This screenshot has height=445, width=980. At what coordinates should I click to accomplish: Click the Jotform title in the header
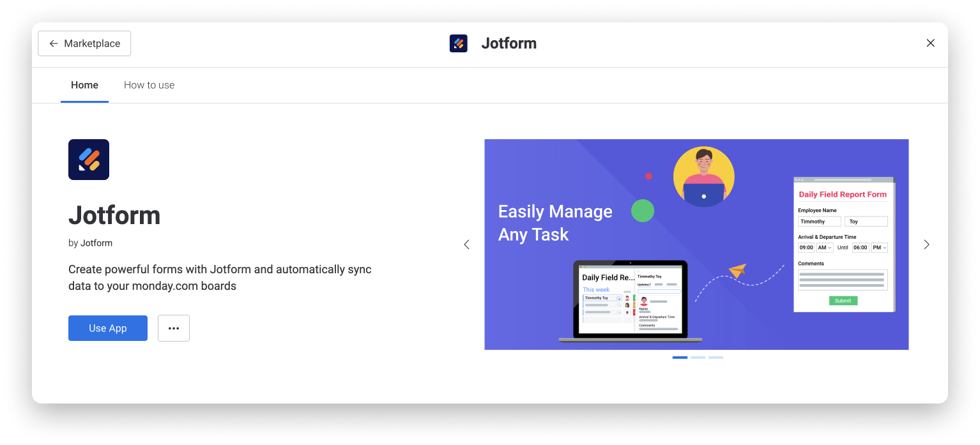[x=509, y=43]
